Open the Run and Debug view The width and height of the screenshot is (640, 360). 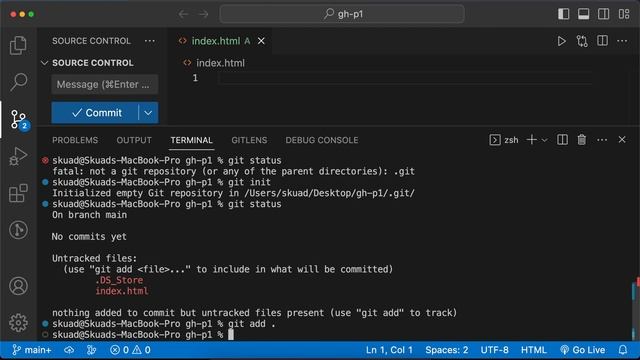point(18,156)
